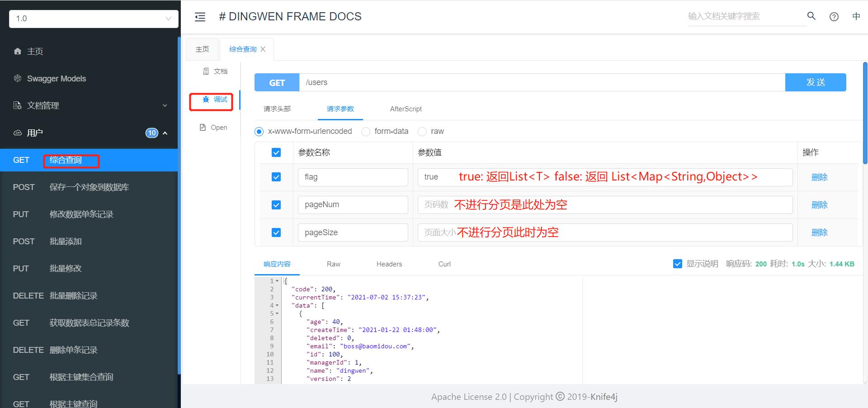Fold JSON data array at line 4
Screen dimensions: 868x408
click(x=277, y=305)
